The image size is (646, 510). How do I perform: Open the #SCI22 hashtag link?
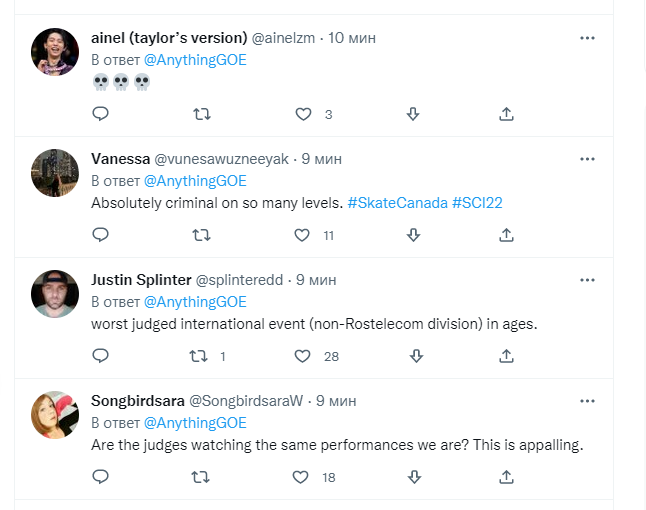point(477,203)
